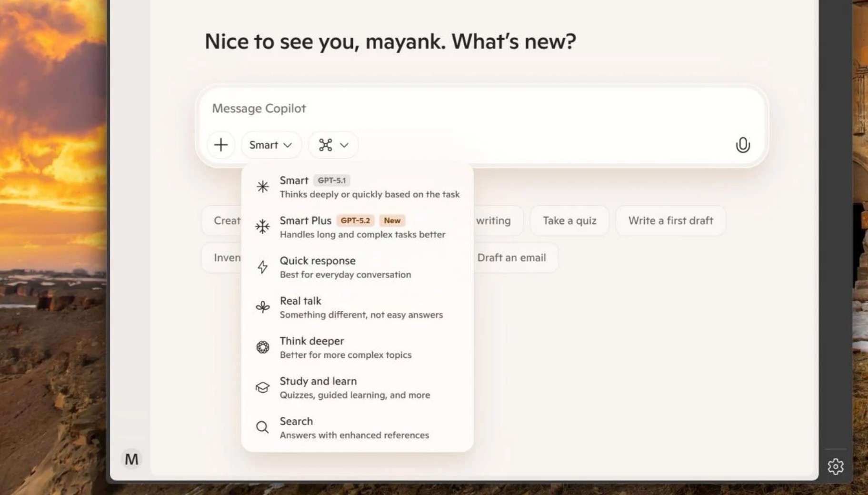Click the Study and learn graduation cap icon

(262, 387)
